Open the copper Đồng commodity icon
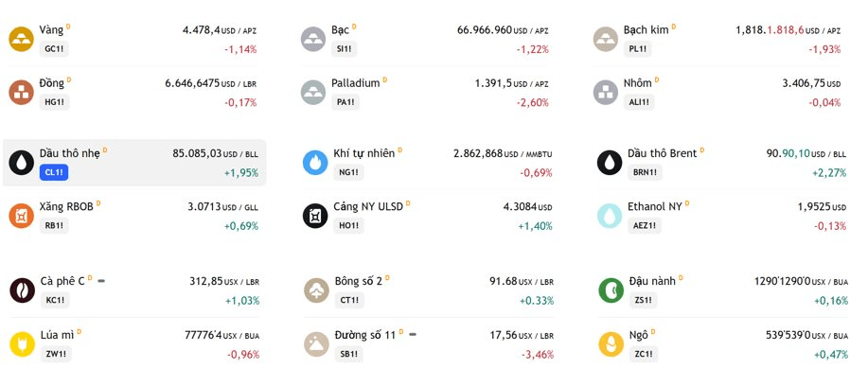 tap(22, 93)
